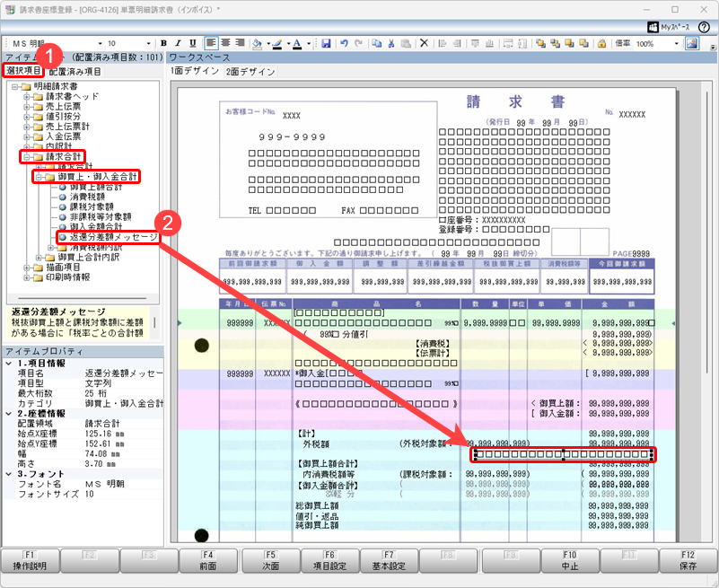Expand the 売上伝票 tree folder

pyautogui.click(x=27, y=107)
